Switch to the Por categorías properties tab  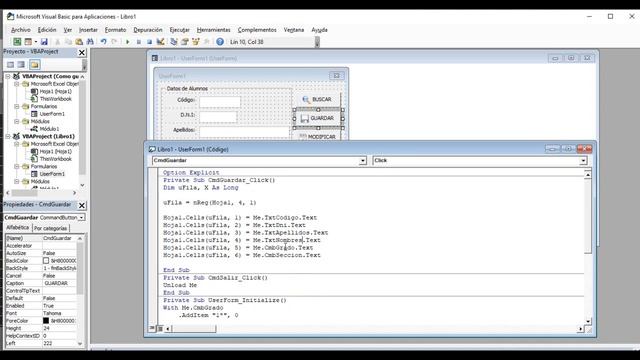50,228
